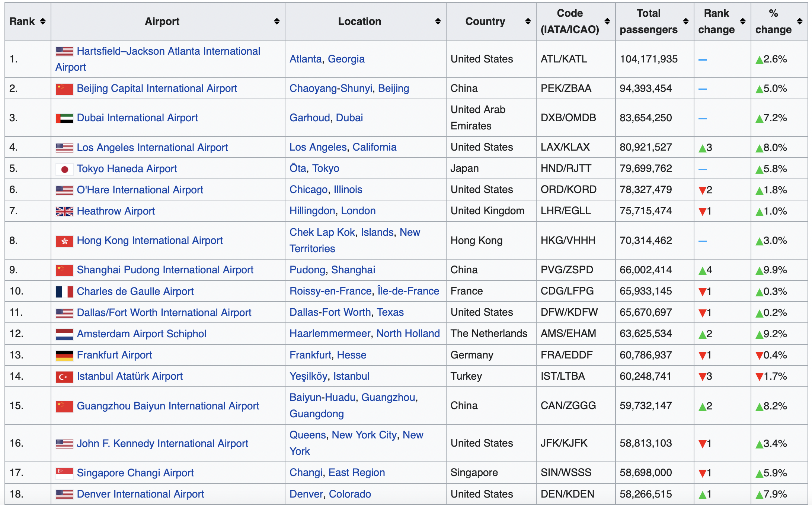Follow the Heathrow Airport link
Image resolution: width=812 pixels, height=505 pixels.
tap(116, 211)
